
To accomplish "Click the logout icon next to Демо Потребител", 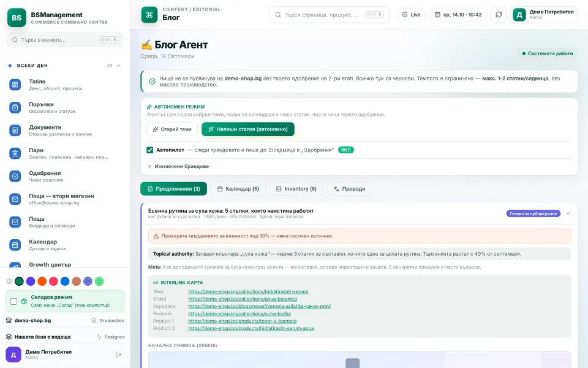I will click(118, 355).
